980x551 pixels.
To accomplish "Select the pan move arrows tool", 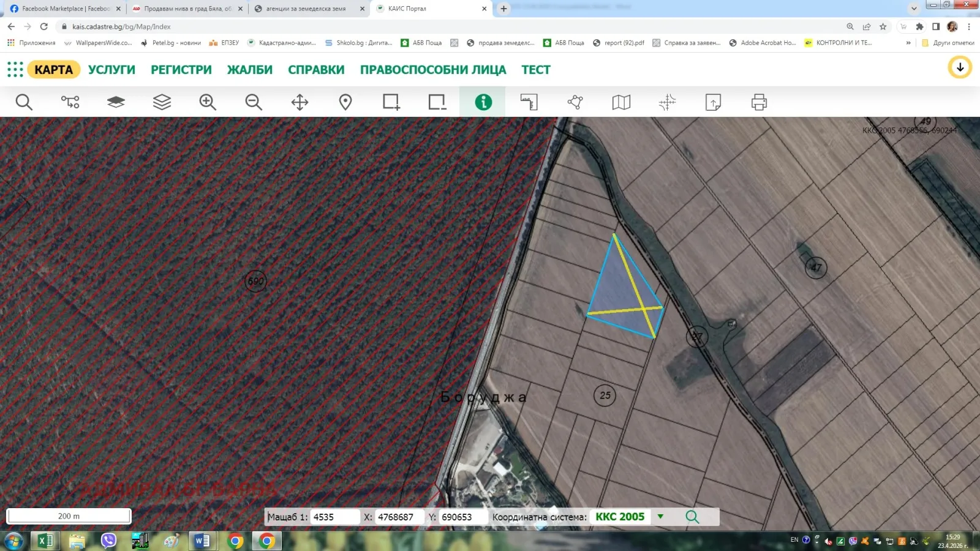I will coord(300,102).
